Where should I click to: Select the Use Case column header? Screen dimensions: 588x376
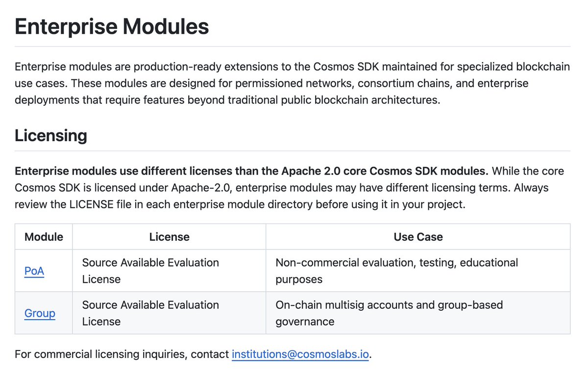coord(418,237)
